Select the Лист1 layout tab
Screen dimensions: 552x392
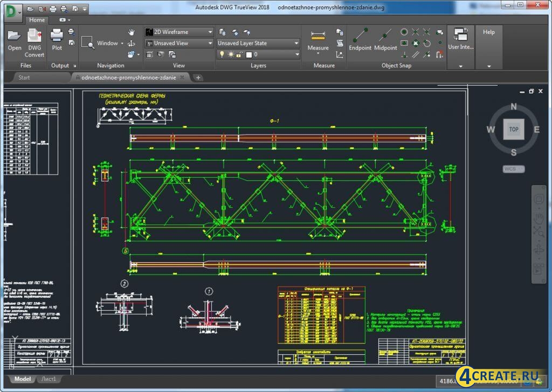coord(49,379)
